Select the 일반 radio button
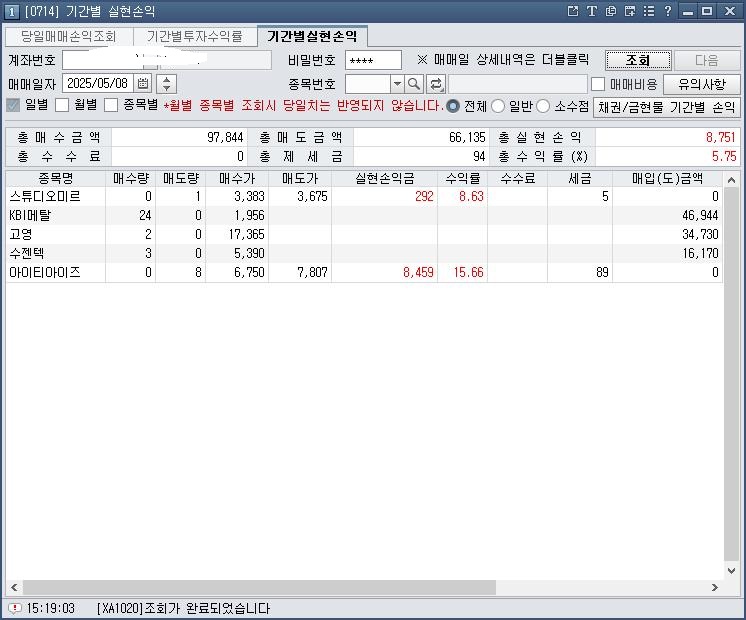This screenshot has width=746, height=620. coord(498,106)
